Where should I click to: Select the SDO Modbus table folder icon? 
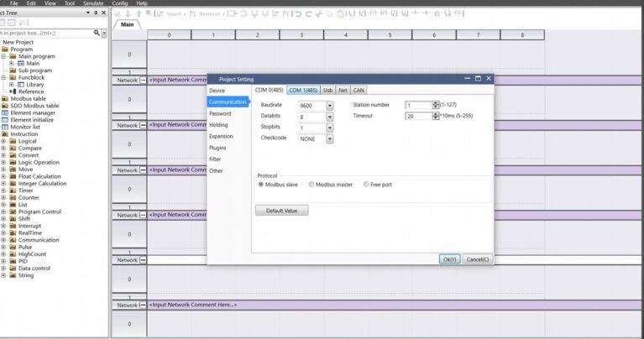coord(5,106)
